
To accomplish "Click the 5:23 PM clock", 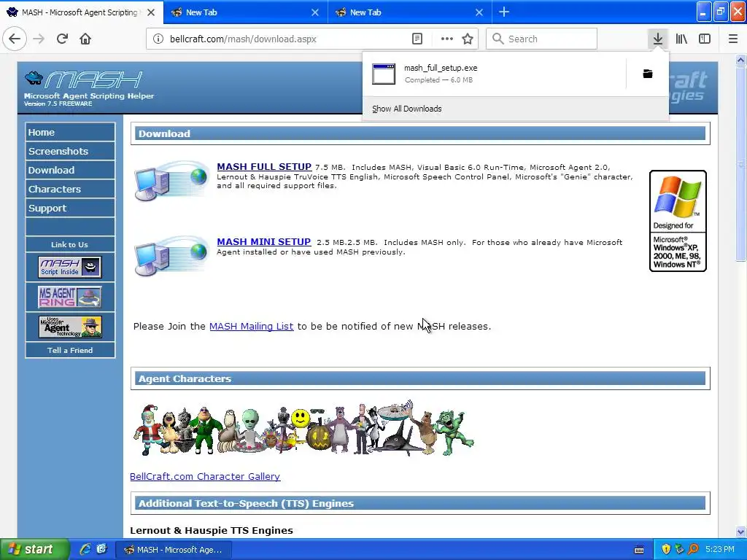I will coord(720,550).
